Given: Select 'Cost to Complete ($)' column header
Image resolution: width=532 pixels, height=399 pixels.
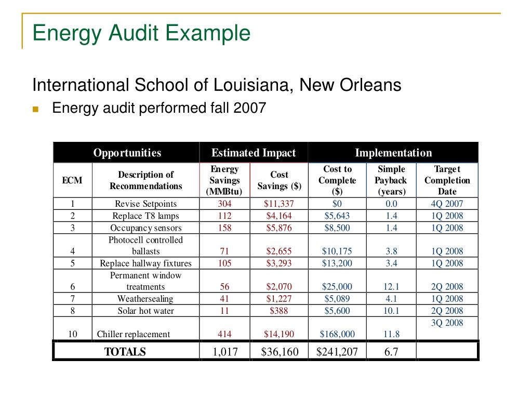Looking at the screenshot, I should [x=337, y=180].
